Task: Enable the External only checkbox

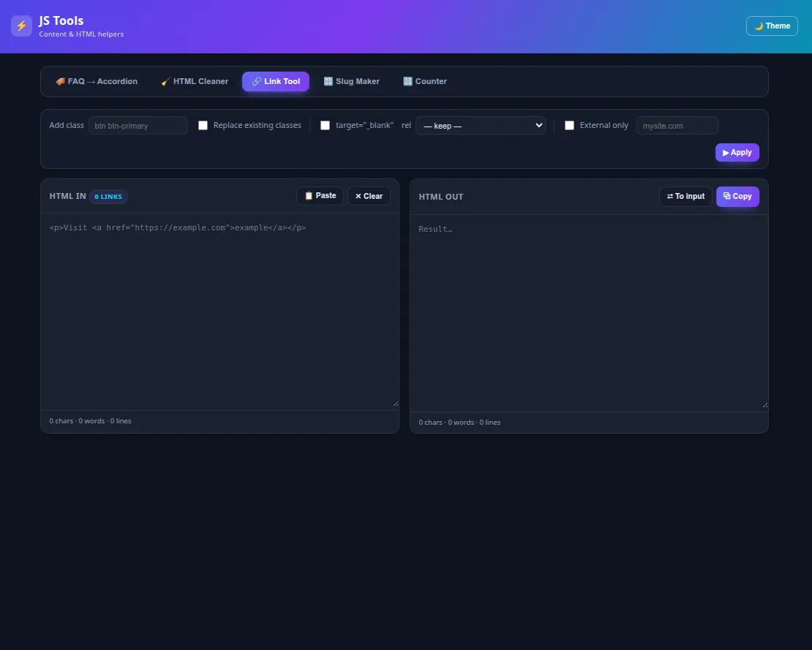Action: click(x=569, y=125)
